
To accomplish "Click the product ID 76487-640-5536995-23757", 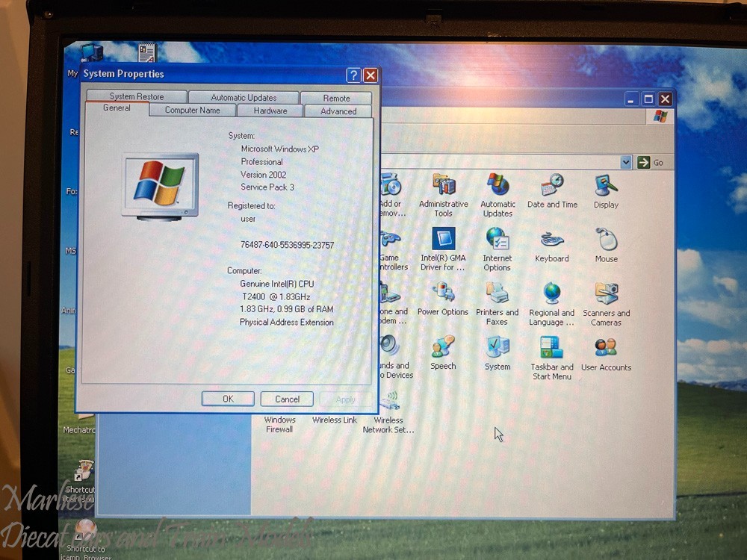I will click(287, 245).
